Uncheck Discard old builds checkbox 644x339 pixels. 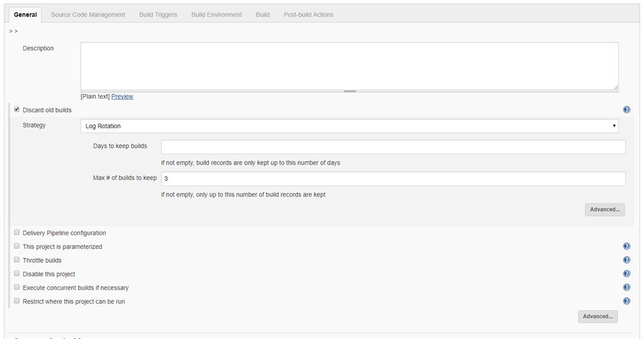pos(17,110)
